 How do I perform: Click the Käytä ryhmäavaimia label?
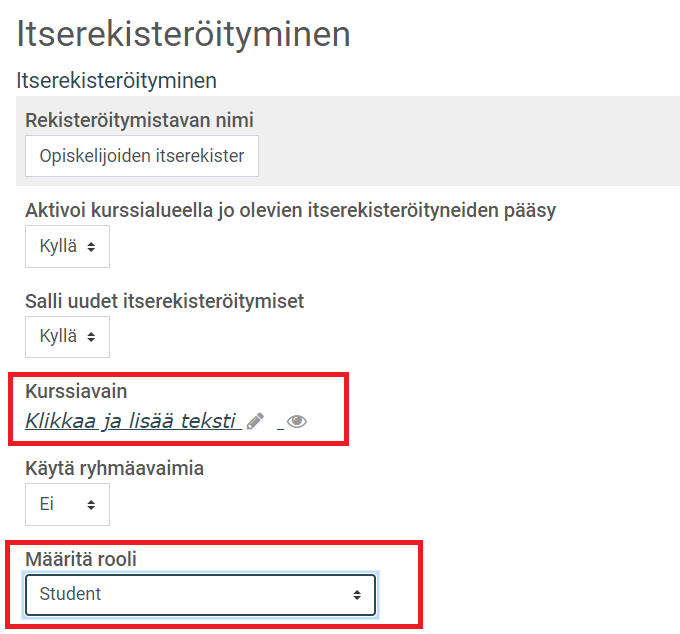pos(114,468)
